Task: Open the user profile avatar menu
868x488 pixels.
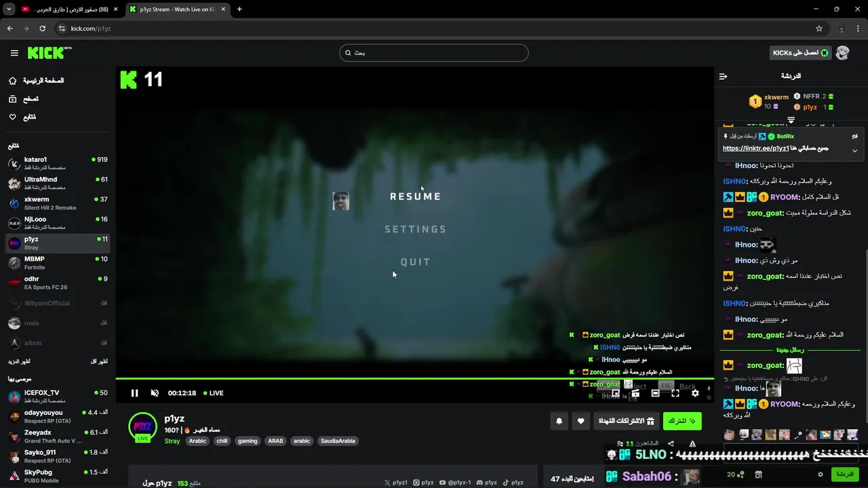Action: 842,53
